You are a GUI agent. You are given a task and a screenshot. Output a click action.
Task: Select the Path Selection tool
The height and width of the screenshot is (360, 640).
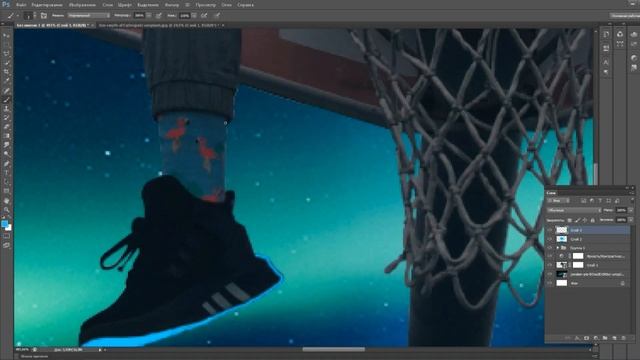point(7,182)
